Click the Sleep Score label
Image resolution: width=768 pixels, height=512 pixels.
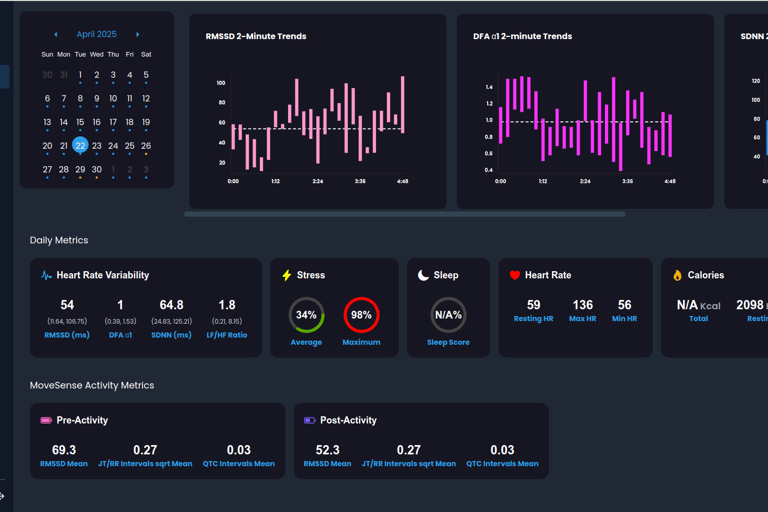pyautogui.click(x=448, y=342)
